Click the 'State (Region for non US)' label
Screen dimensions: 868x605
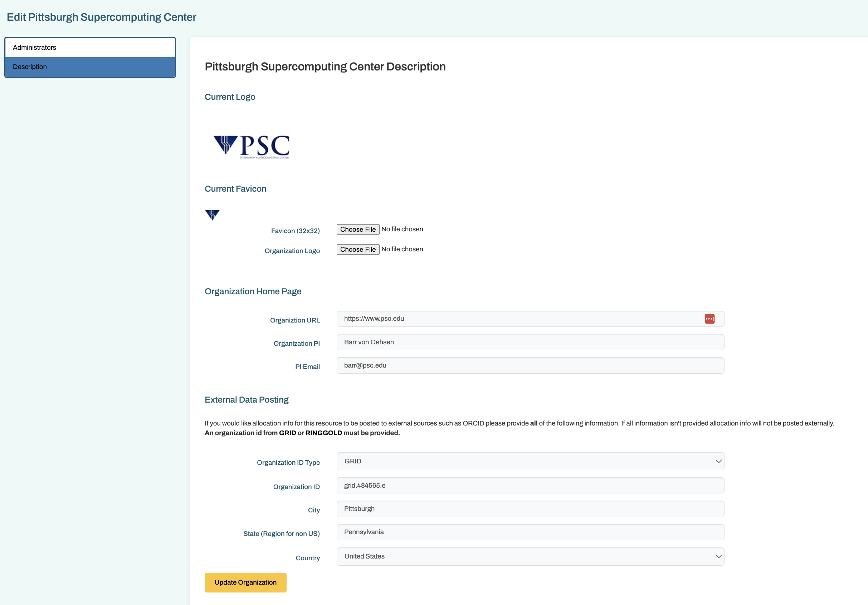pyautogui.click(x=281, y=534)
